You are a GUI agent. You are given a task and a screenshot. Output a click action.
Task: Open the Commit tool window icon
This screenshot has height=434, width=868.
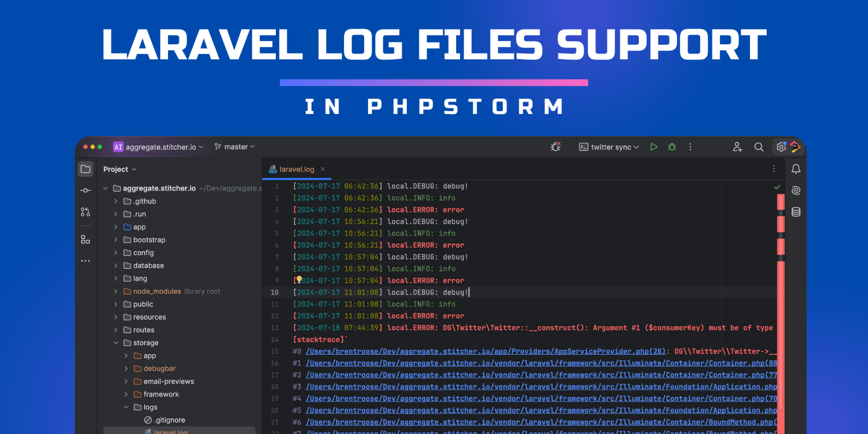pyautogui.click(x=85, y=191)
